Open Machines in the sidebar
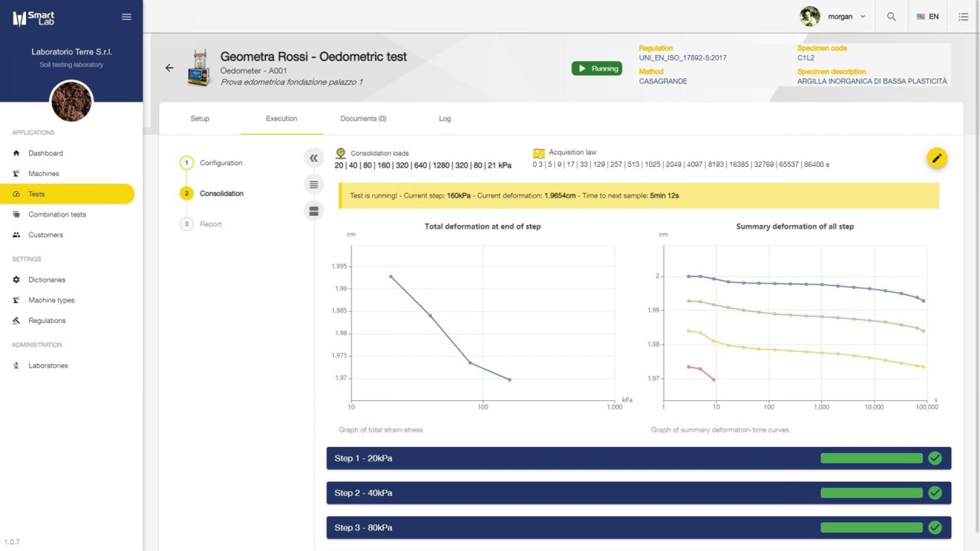 pyautogui.click(x=43, y=173)
